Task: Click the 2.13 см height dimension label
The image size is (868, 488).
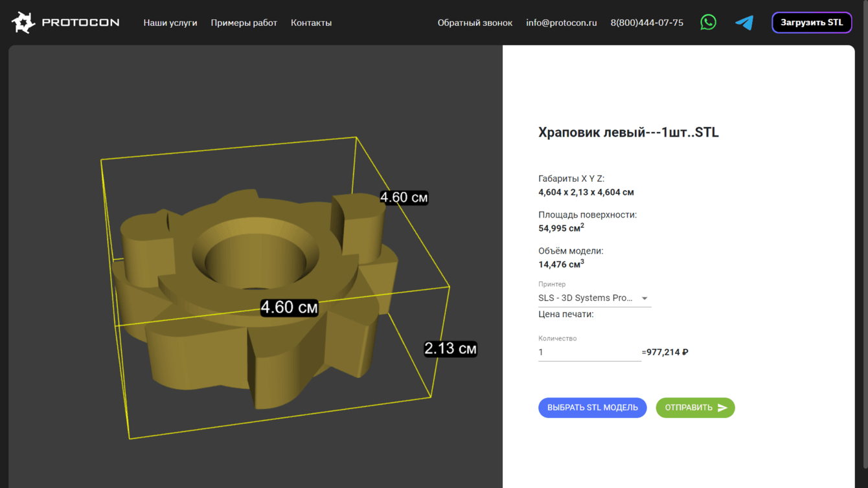Action: tap(450, 349)
